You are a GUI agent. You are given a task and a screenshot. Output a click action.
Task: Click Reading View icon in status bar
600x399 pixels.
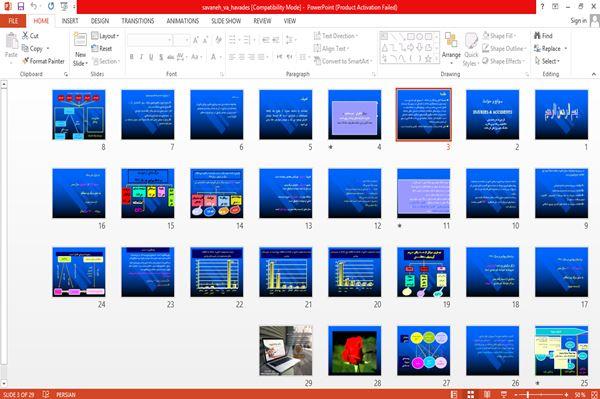(487, 394)
